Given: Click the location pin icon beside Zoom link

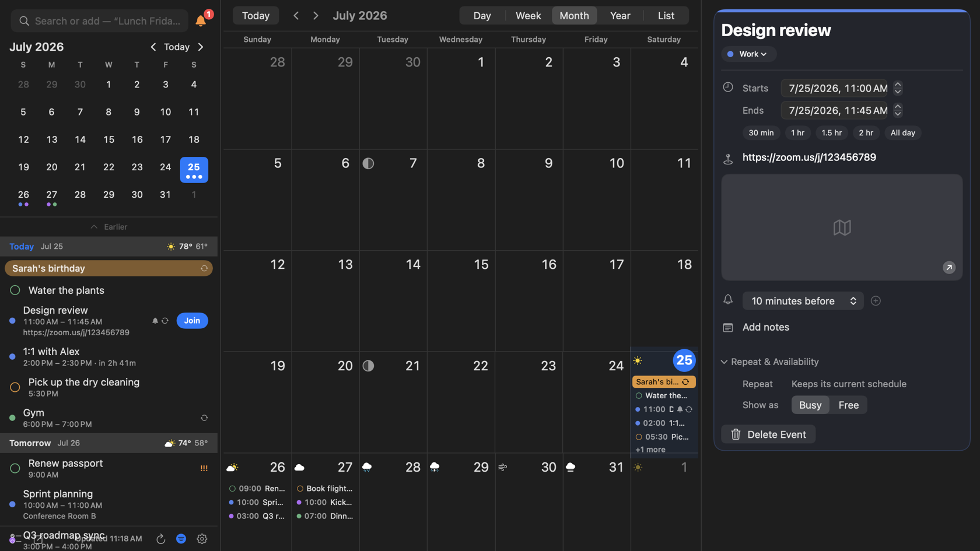Looking at the screenshot, I should pos(728,158).
